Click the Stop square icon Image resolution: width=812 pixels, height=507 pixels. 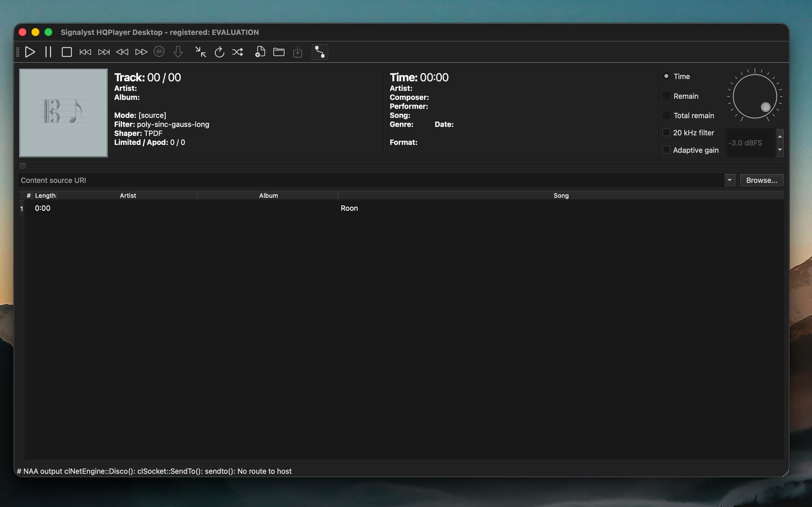click(x=66, y=52)
